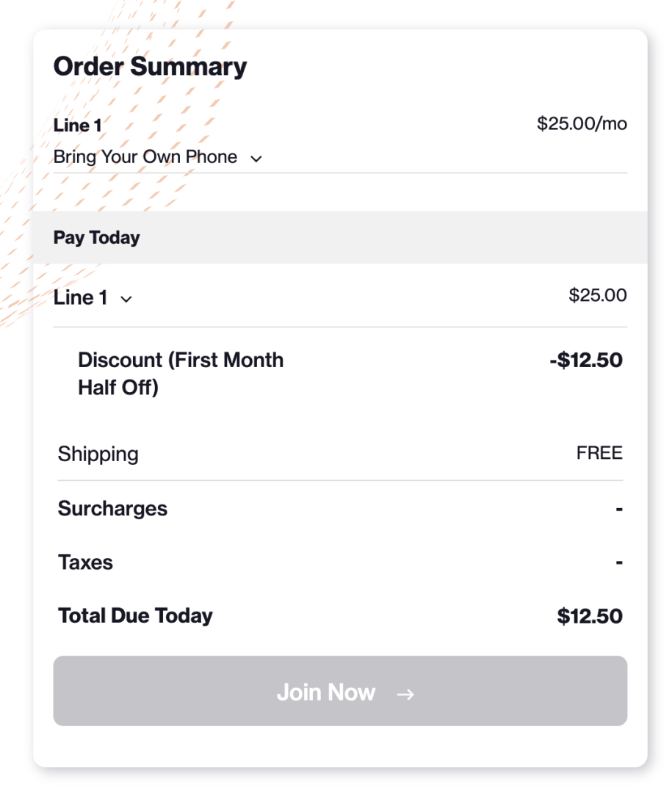This screenshot has height=793, width=672.
Task: Click the Total Due Today label
Action: (135, 616)
